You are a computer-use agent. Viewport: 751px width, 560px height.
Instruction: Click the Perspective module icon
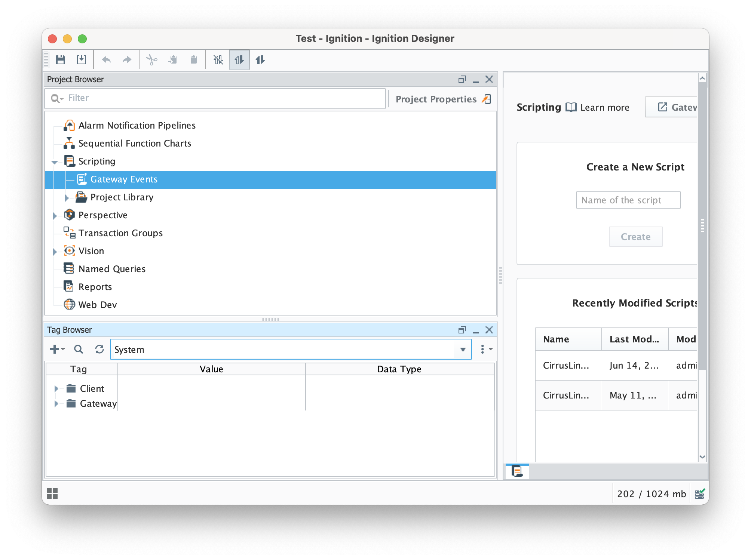click(x=70, y=215)
